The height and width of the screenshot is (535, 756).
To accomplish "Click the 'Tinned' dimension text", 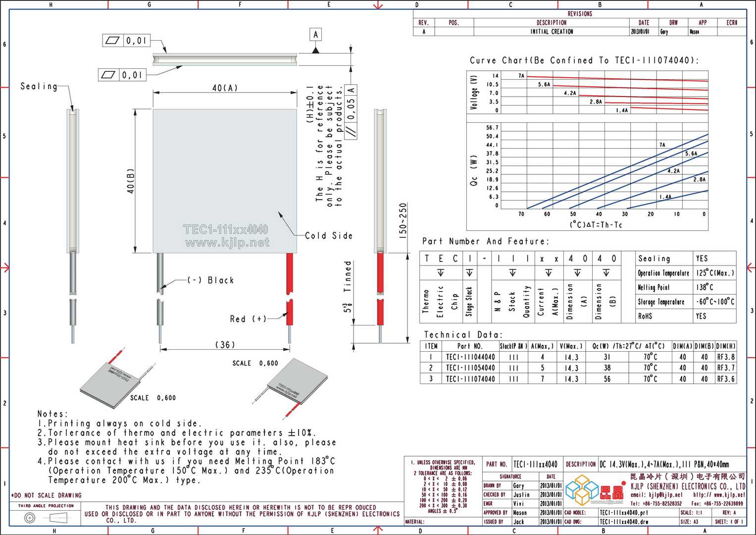I will coord(348,276).
